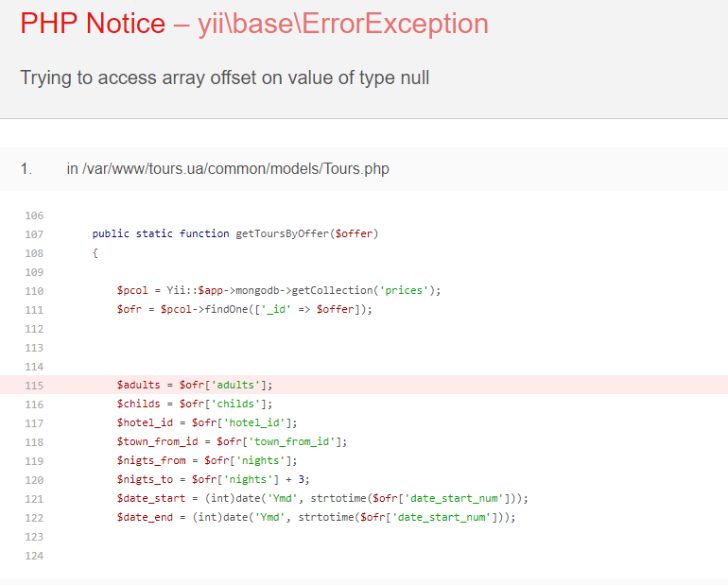Screen dimensions: 728x585
Task: Select the "Trying to access array offset" message
Action: click(225, 77)
